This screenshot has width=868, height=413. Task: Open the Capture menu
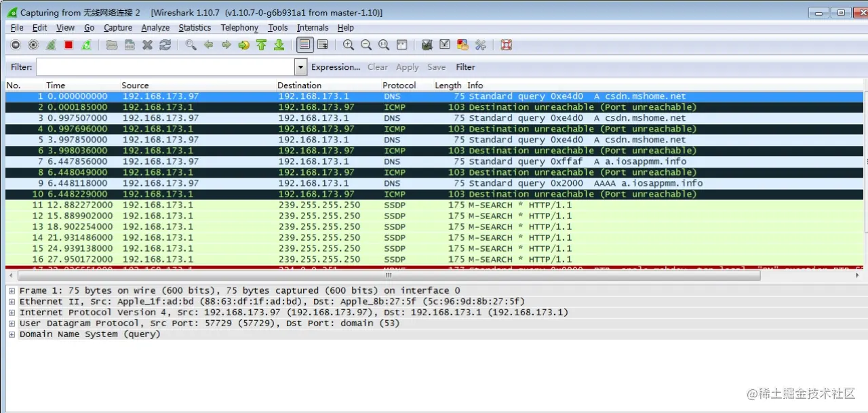pos(118,28)
